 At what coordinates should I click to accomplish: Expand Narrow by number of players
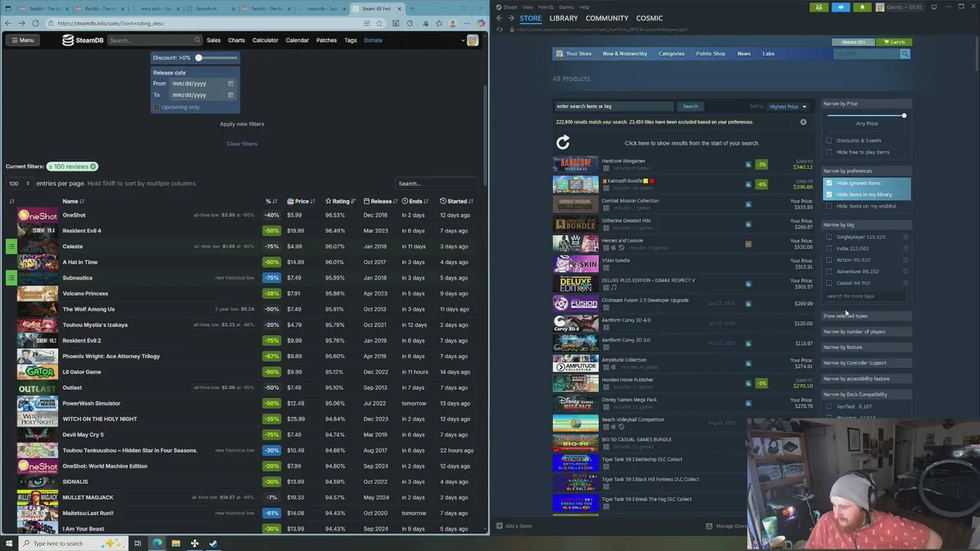(866, 331)
